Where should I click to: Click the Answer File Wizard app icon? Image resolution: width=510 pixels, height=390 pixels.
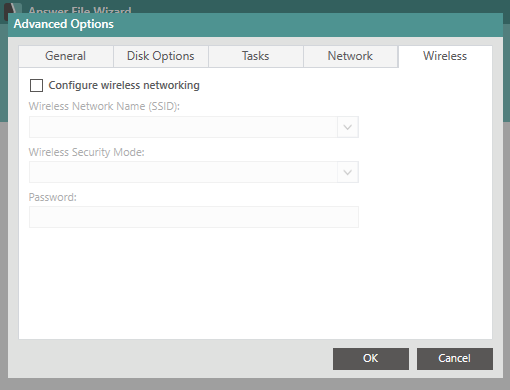(x=13, y=9)
